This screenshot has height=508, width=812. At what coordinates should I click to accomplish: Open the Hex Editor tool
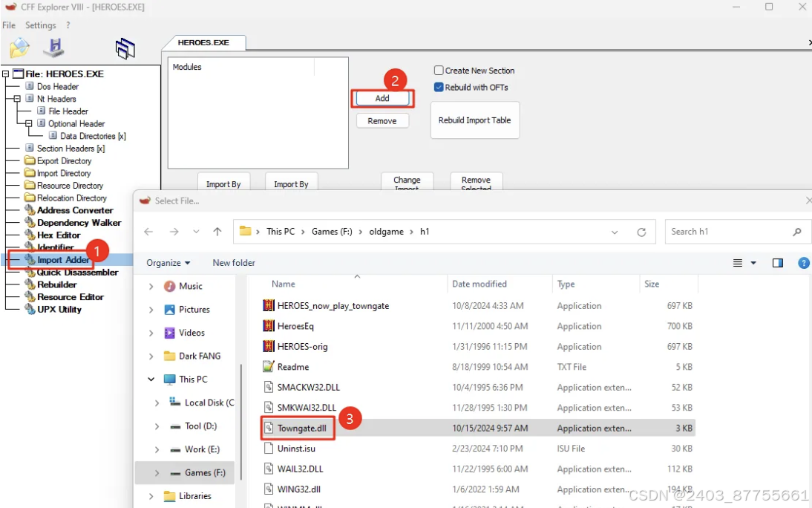coord(59,235)
